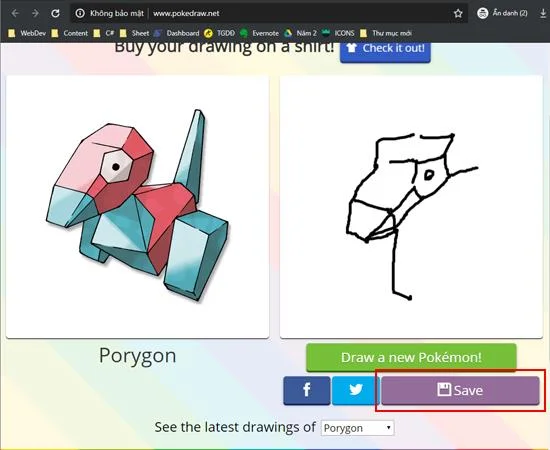Open the Sheet bookmark folder
This screenshot has width=550, height=450.
[x=134, y=33]
